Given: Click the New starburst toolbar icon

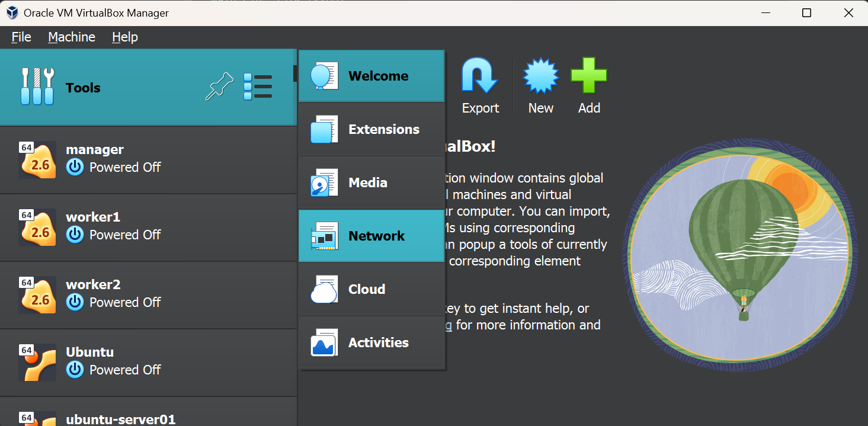Looking at the screenshot, I should (540, 76).
